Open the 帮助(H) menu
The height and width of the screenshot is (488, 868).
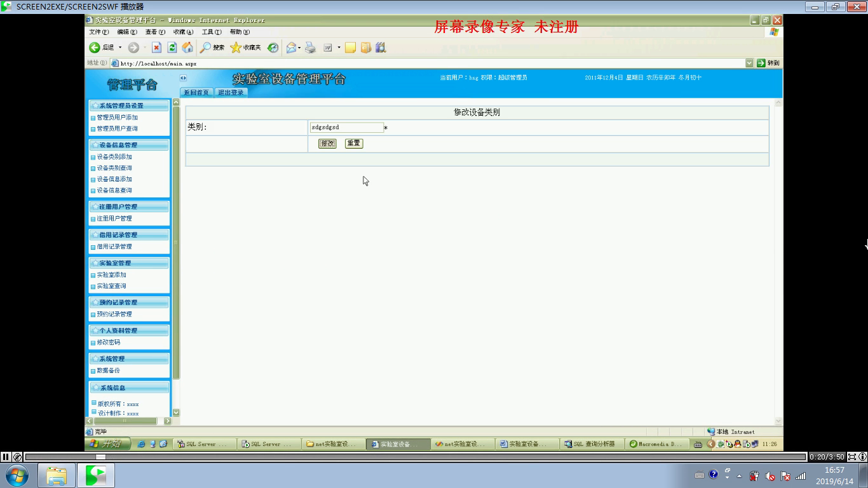pos(240,32)
